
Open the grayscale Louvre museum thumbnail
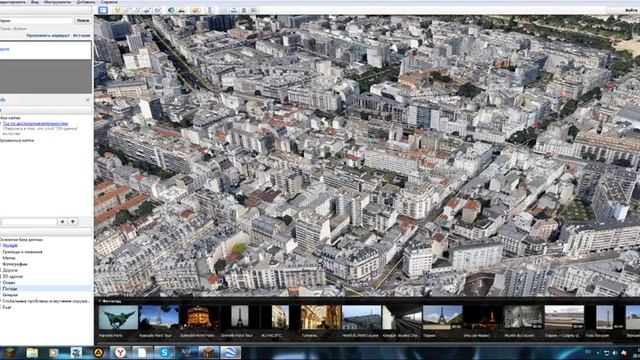coord(523,317)
